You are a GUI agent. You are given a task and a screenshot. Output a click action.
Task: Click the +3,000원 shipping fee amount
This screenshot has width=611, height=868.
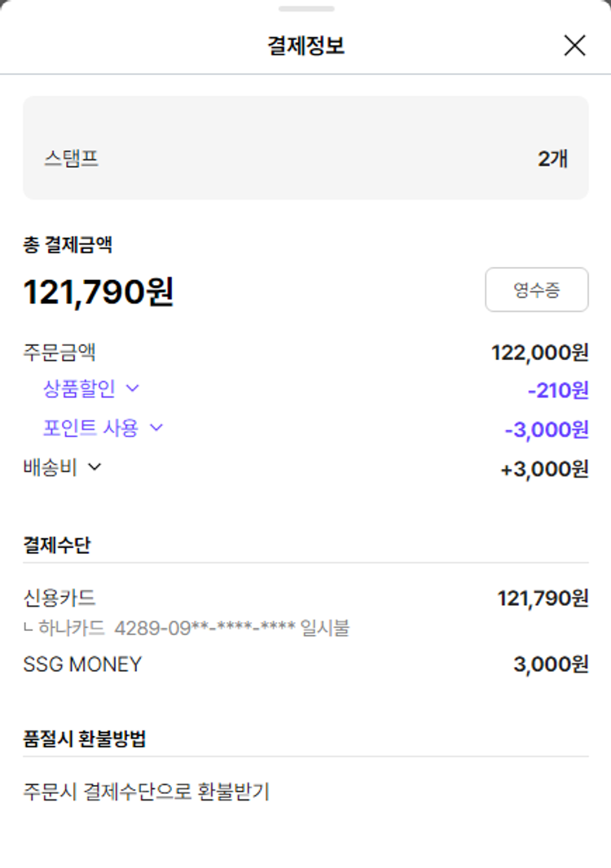pos(544,469)
